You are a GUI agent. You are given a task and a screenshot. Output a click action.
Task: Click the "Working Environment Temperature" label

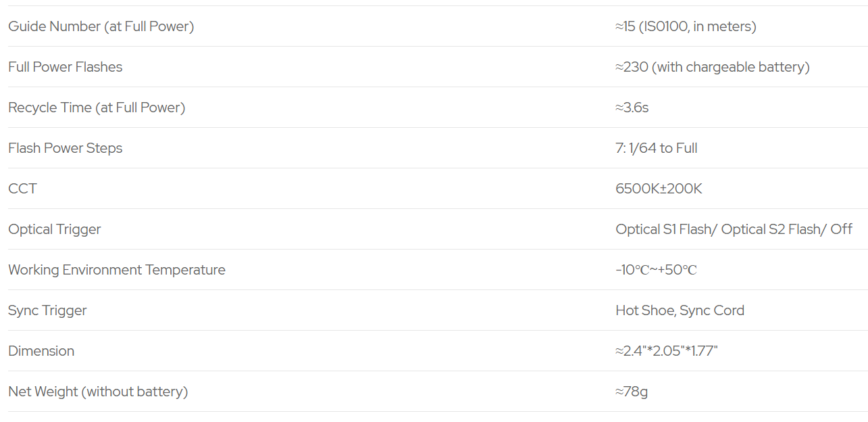pyautogui.click(x=117, y=270)
